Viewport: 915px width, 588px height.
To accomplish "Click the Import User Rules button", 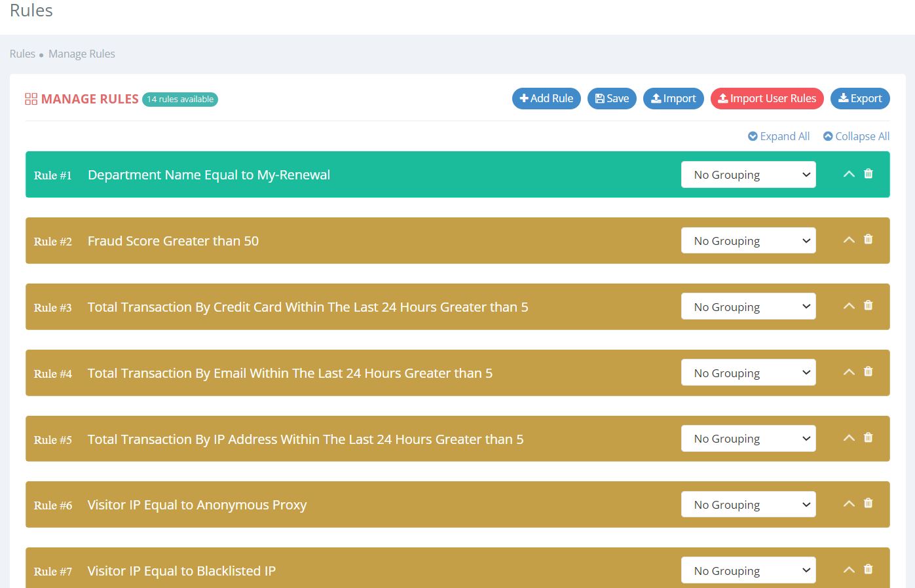I will point(767,98).
